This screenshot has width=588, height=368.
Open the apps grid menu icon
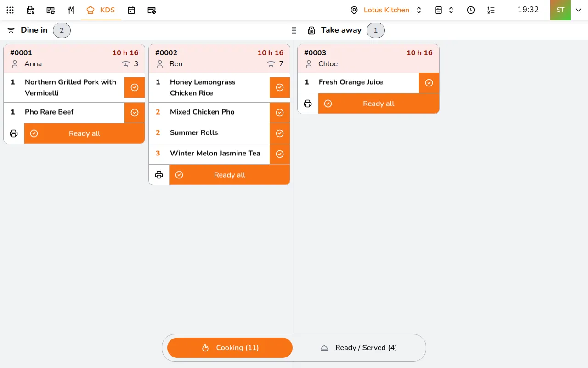[x=10, y=10]
